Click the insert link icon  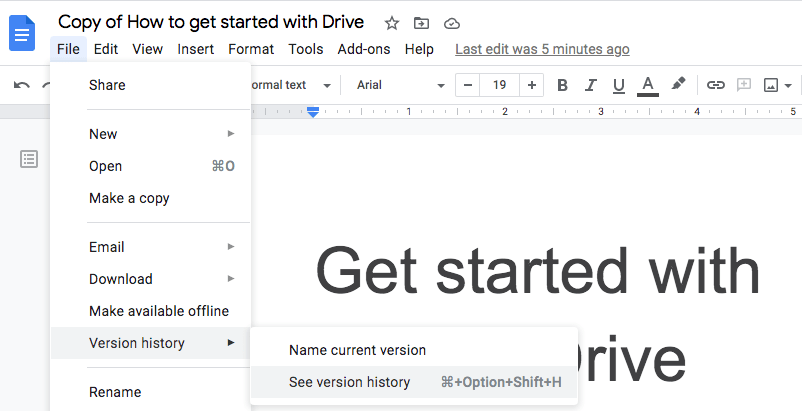(716, 85)
